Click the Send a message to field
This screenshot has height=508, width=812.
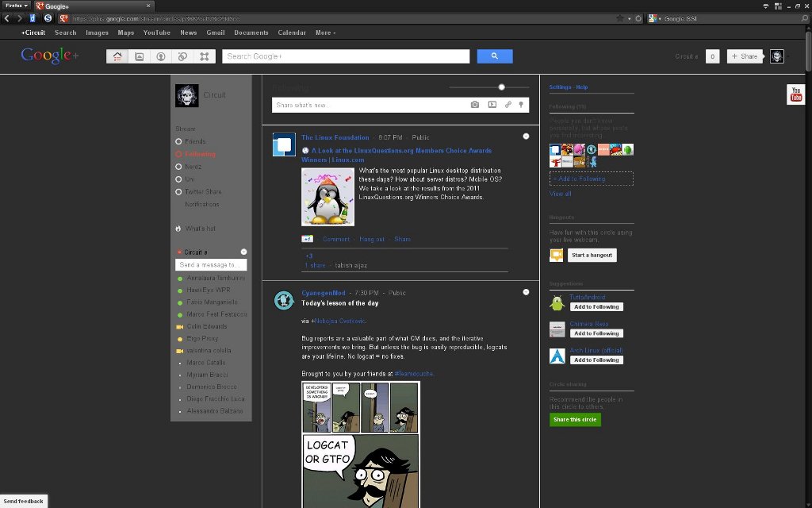[210, 264]
